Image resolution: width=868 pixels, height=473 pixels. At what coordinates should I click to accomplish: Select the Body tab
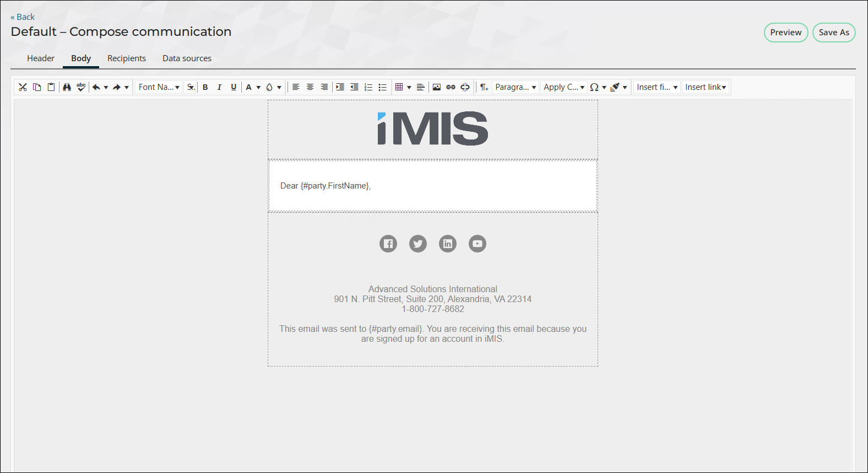tap(81, 58)
